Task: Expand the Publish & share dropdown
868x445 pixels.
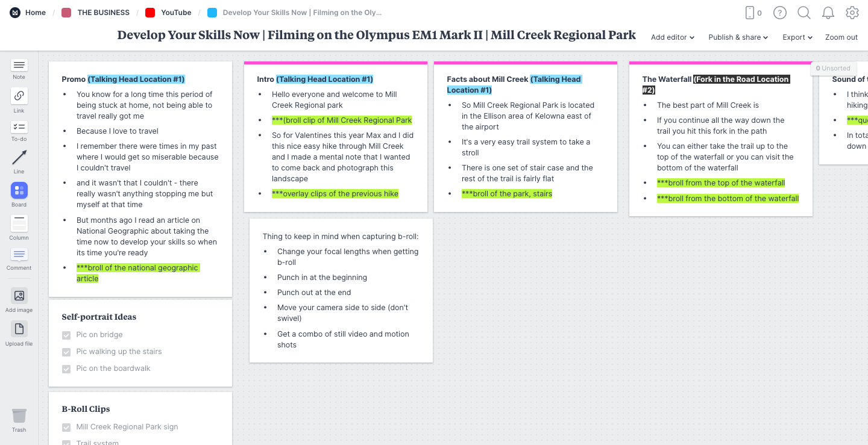Action: [738, 37]
